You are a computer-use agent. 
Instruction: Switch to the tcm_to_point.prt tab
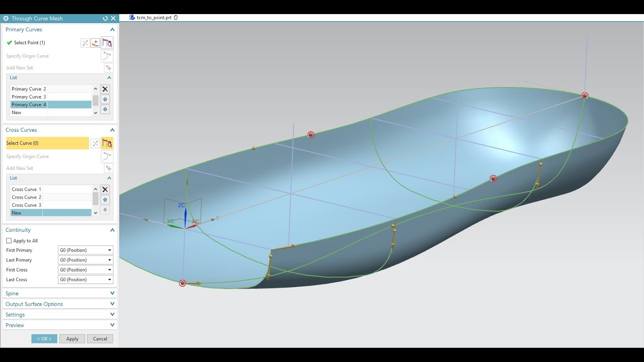[x=154, y=18]
